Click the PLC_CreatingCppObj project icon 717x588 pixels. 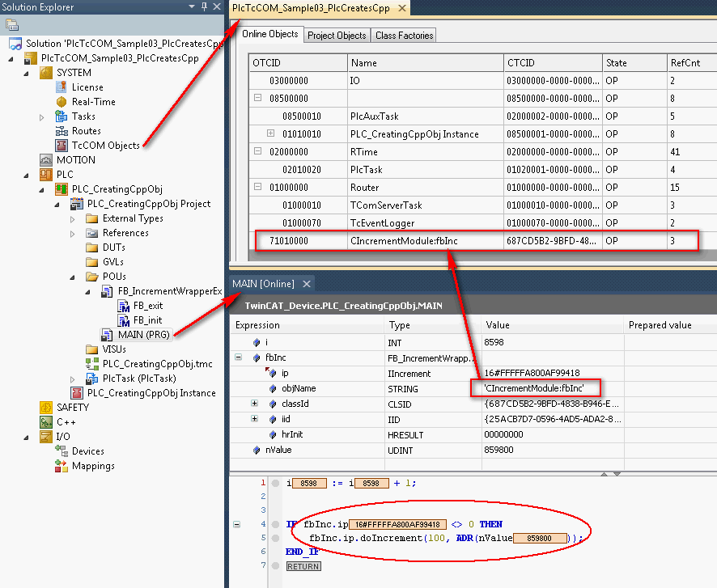tap(62, 189)
